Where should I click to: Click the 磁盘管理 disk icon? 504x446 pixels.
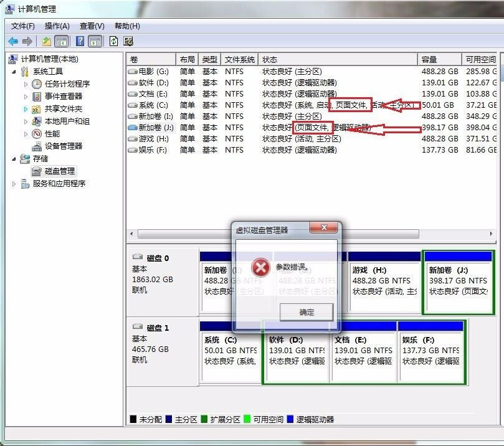37,171
